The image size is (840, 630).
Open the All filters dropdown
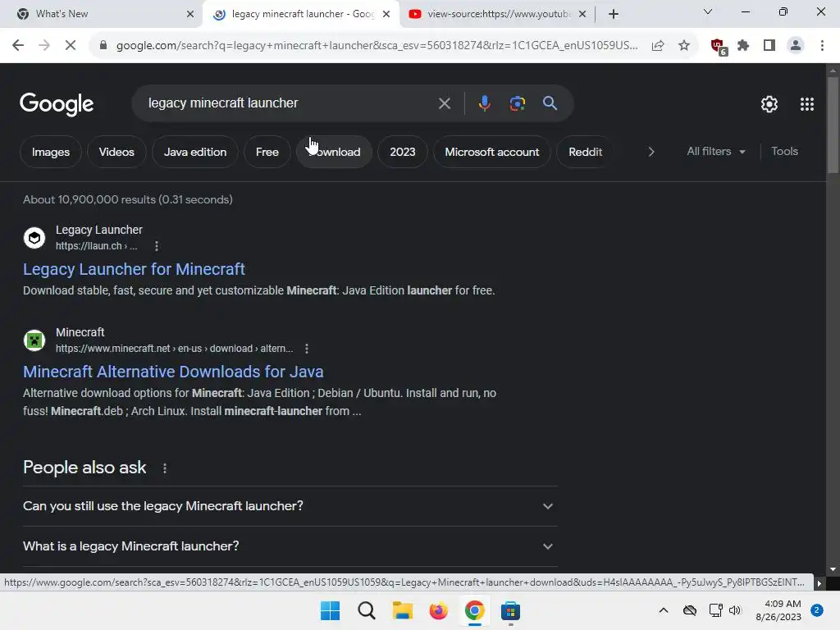tap(715, 152)
